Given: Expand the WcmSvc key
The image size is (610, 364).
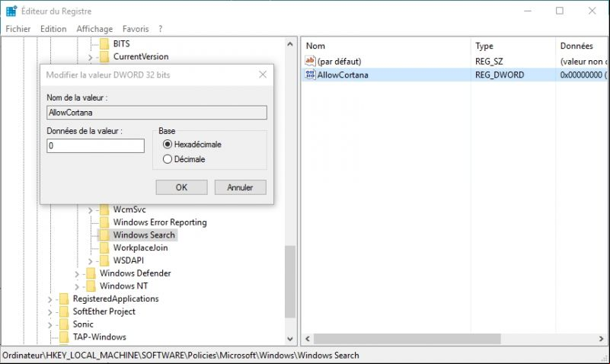Looking at the screenshot, I should (x=91, y=210).
